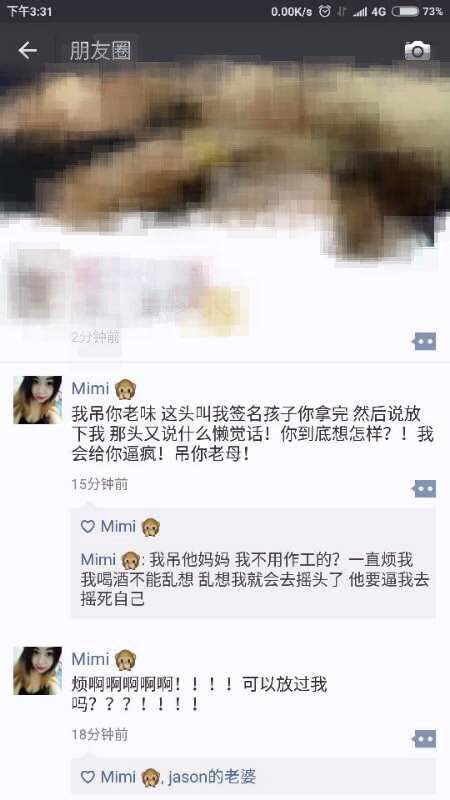Tap the heart icon in the 15分钟前 likes row

(x=88, y=527)
